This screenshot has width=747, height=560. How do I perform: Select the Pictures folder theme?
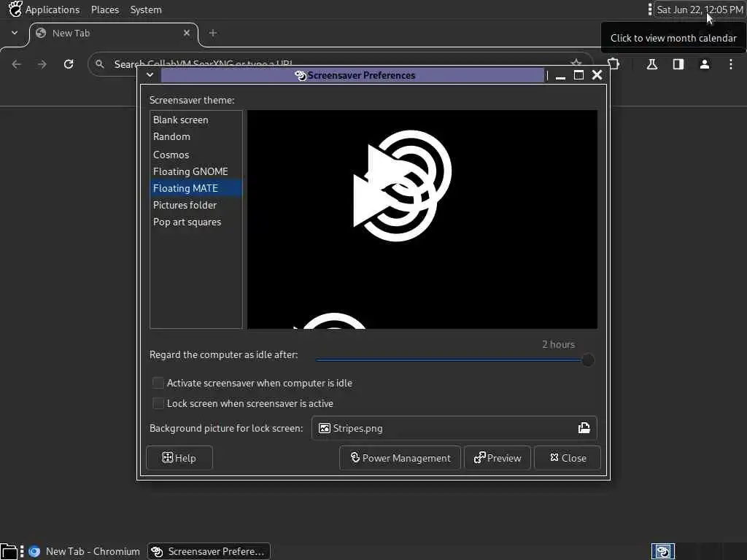(x=196, y=205)
